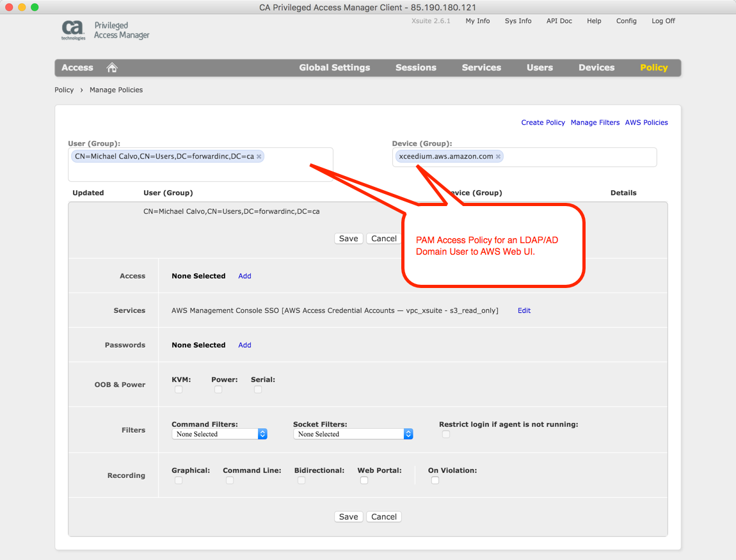This screenshot has height=560, width=736.
Task: Click the bottom Cancel button
Action: click(x=383, y=517)
